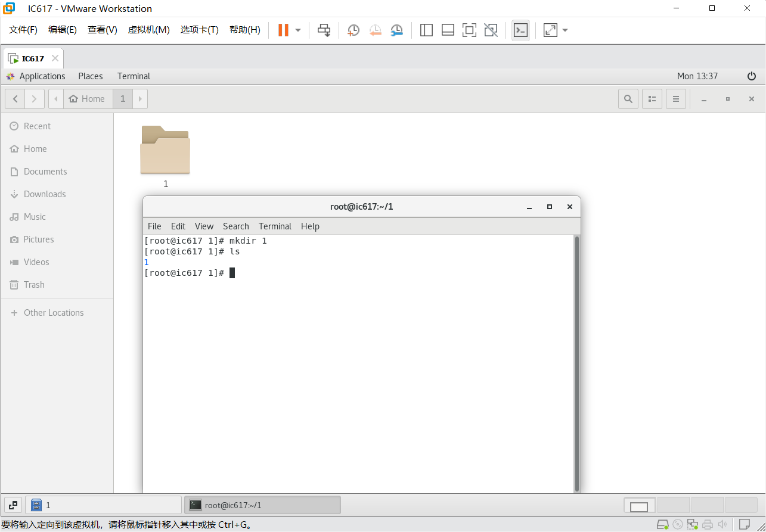
Task: Toggle the VMware thumbnail bar
Action: tap(448, 30)
